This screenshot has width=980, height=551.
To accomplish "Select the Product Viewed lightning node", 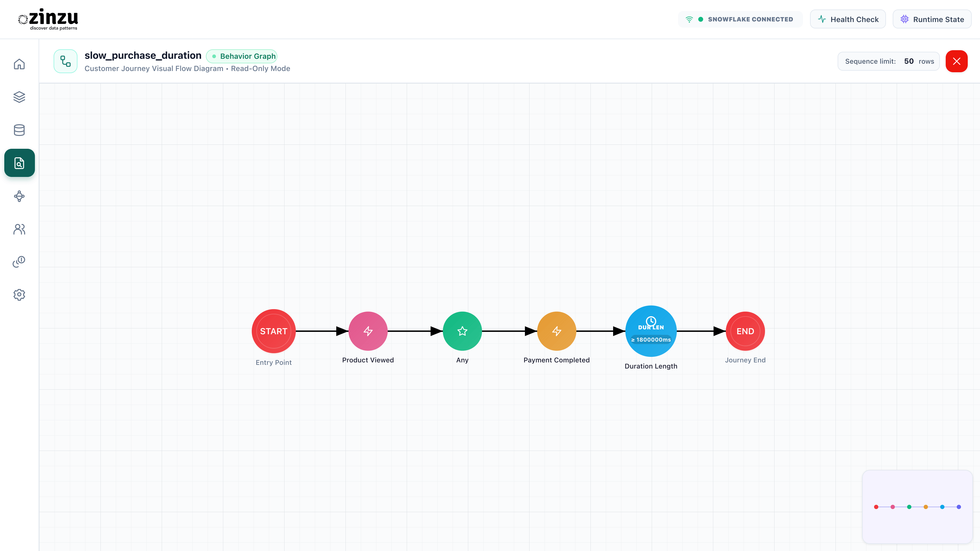I will pos(368,331).
